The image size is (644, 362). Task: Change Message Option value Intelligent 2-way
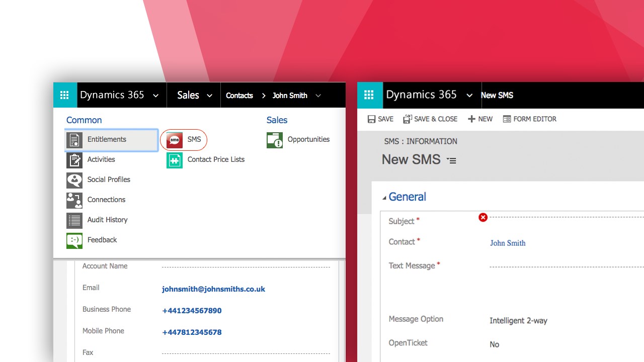pos(518,321)
